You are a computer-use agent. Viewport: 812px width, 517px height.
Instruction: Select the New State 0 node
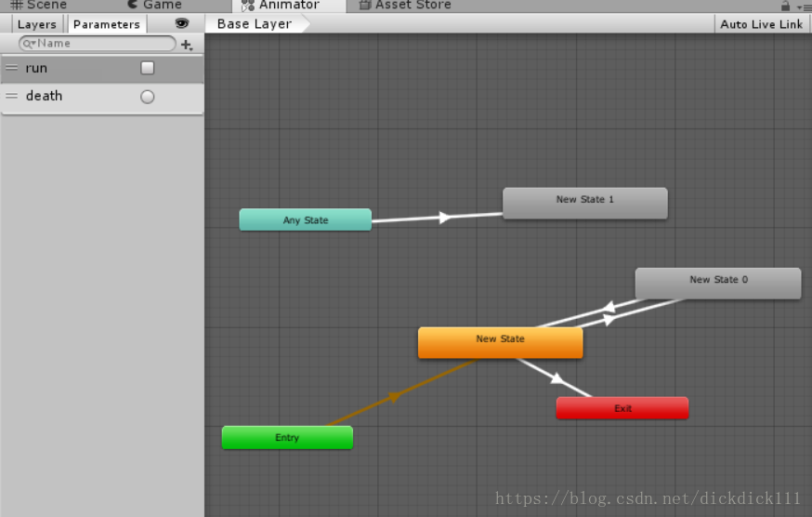click(x=718, y=283)
